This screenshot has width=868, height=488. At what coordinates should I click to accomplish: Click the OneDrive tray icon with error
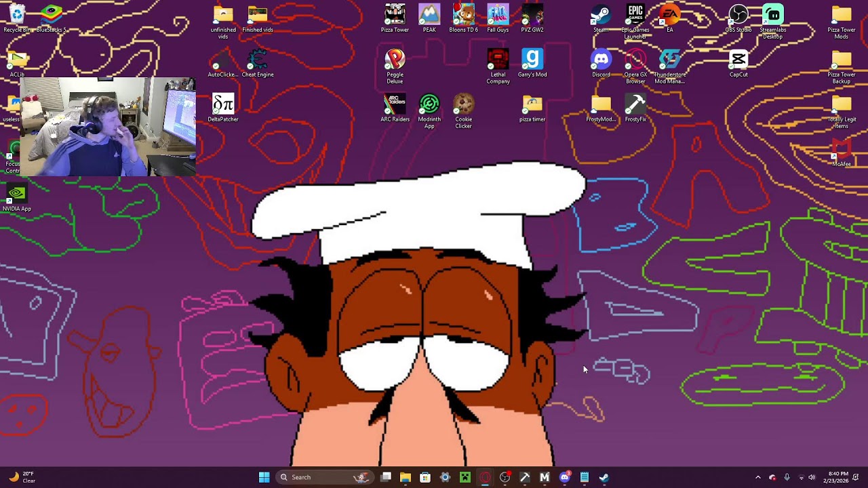point(772,477)
